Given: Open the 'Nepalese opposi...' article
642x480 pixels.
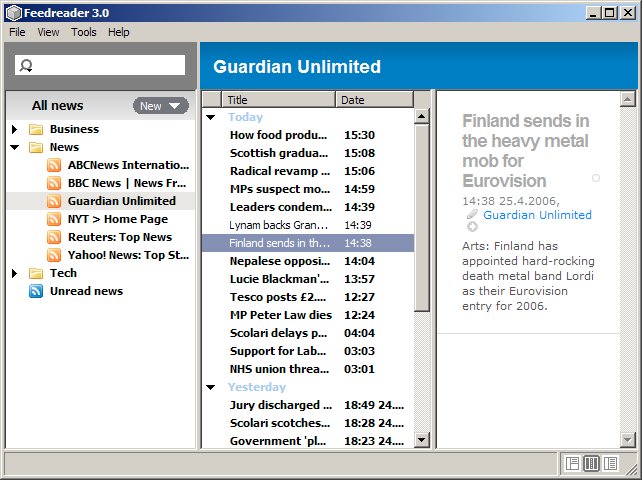Looking at the screenshot, I should coord(308,261).
